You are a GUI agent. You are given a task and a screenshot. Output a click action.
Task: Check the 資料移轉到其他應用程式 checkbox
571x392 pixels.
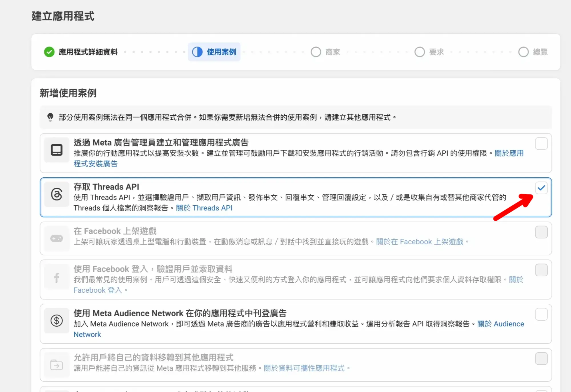point(541,359)
